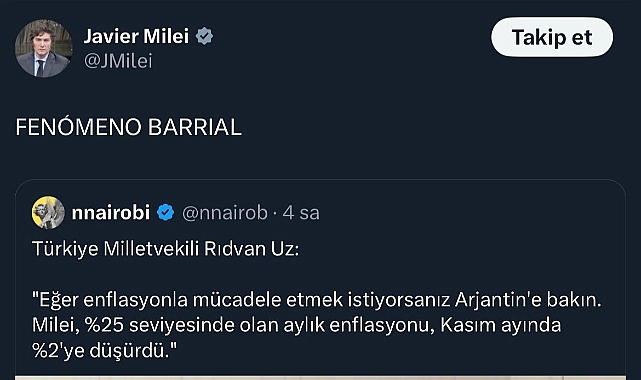Click the word BARRIAL in the main tweet
Screen dimensions: 641x380
coord(195,127)
